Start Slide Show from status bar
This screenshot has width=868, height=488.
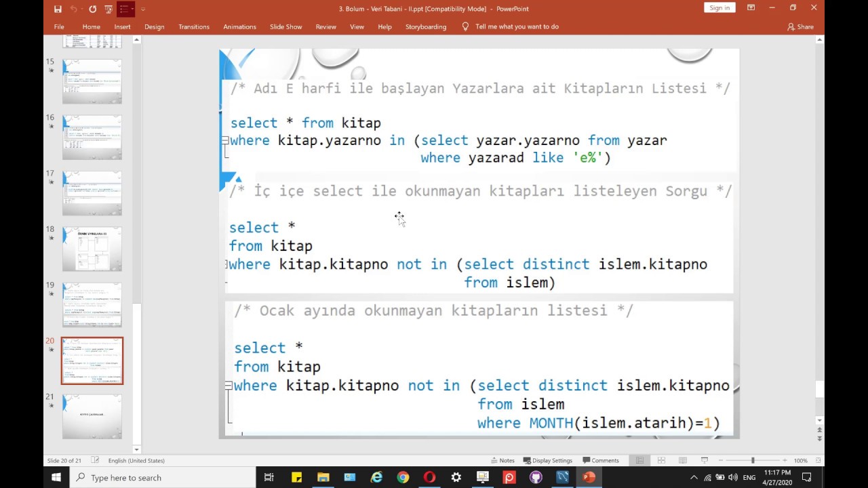[705, 461]
